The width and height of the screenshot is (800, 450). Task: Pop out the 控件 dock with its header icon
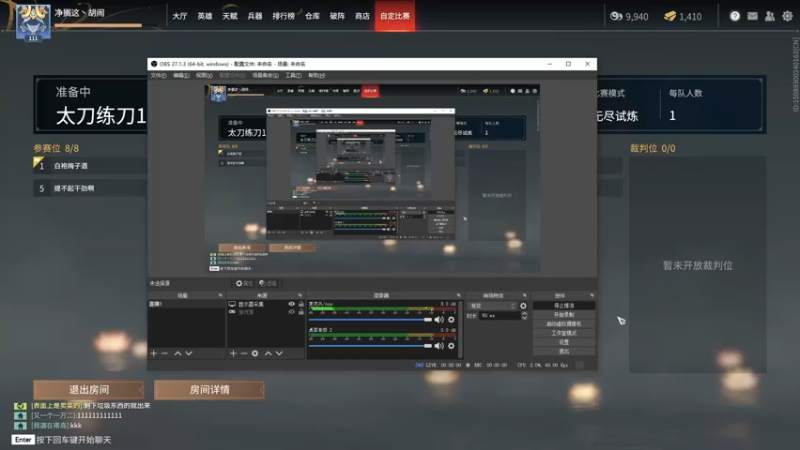(592, 295)
